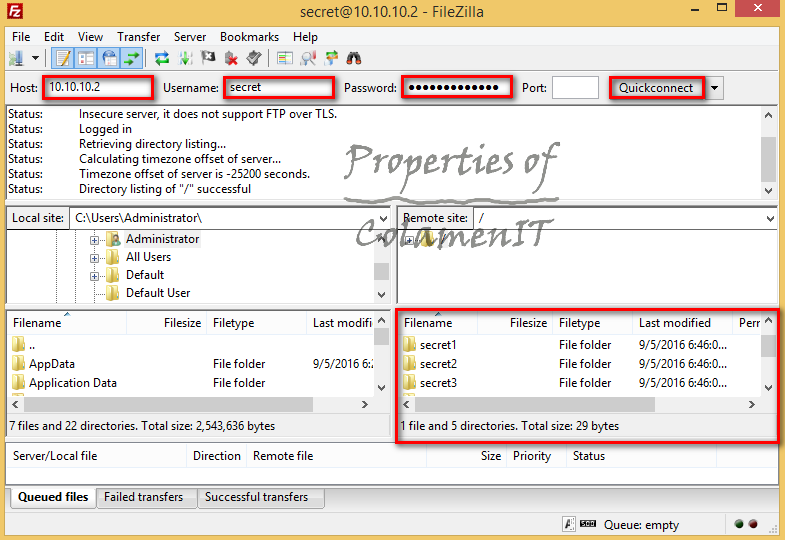The width and height of the screenshot is (785, 540).
Task: Open the Help menu
Action: pos(305,37)
